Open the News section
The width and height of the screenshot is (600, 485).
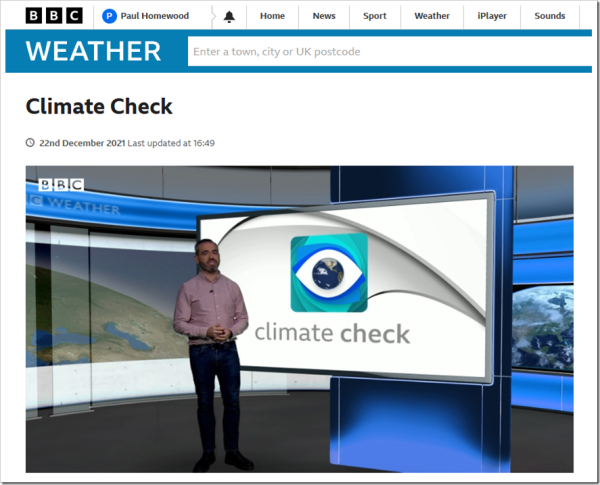tap(324, 16)
